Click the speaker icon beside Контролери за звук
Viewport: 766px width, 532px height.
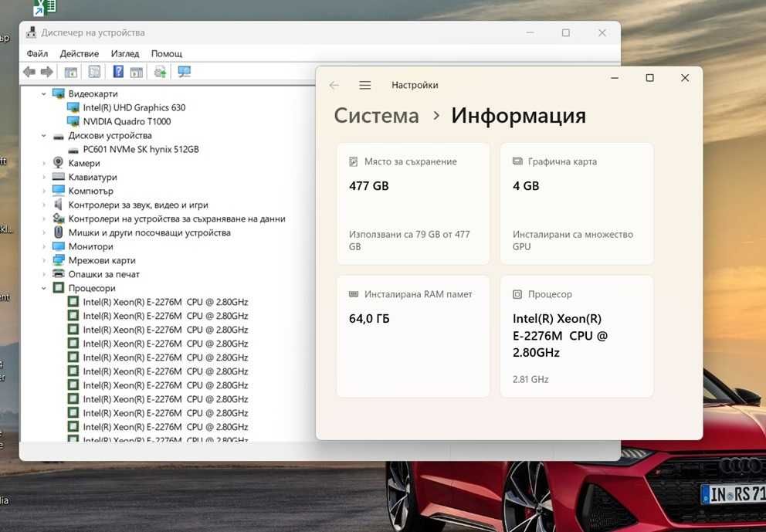pos(58,204)
